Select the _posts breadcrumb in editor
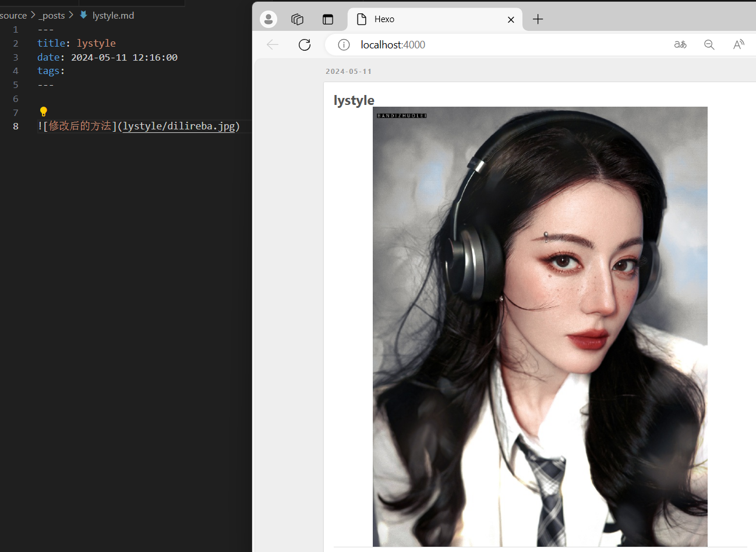 point(52,15)
